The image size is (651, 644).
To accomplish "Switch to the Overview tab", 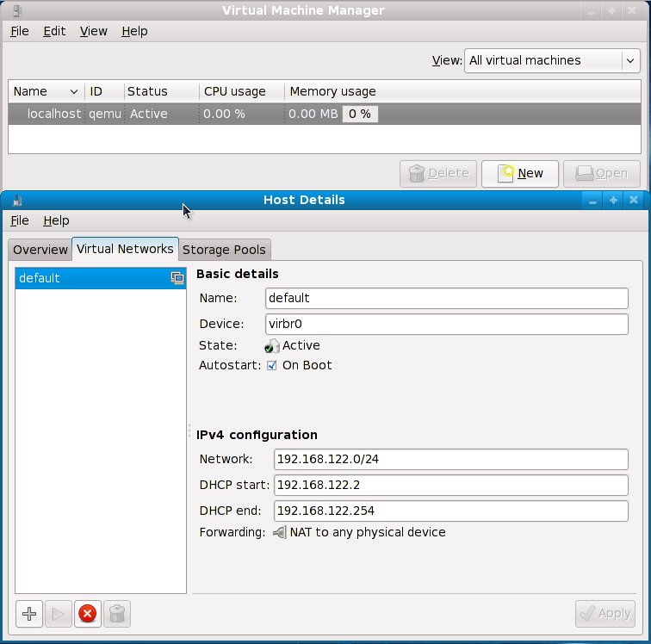I will point(40,250).
